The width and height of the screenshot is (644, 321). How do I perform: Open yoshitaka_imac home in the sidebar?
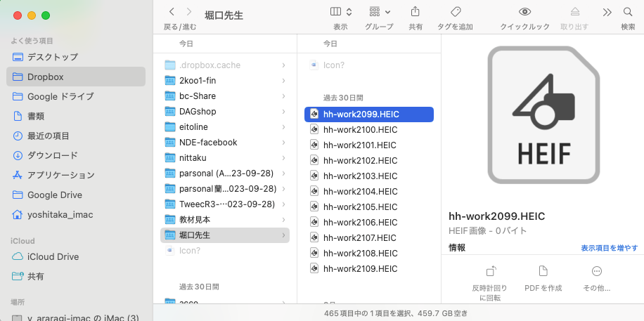pyautogui.click(x=76, y=215)
